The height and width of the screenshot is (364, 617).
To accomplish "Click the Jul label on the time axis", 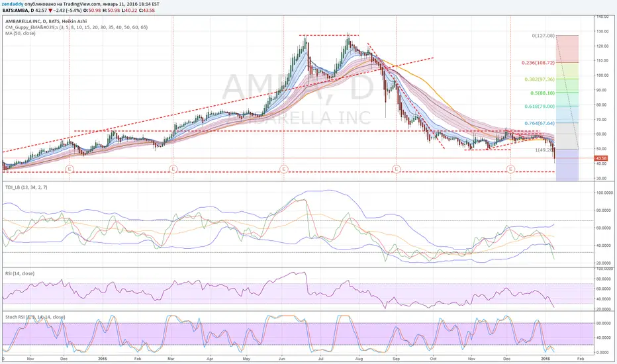I will pyautogui.click(x=320, y=359).
